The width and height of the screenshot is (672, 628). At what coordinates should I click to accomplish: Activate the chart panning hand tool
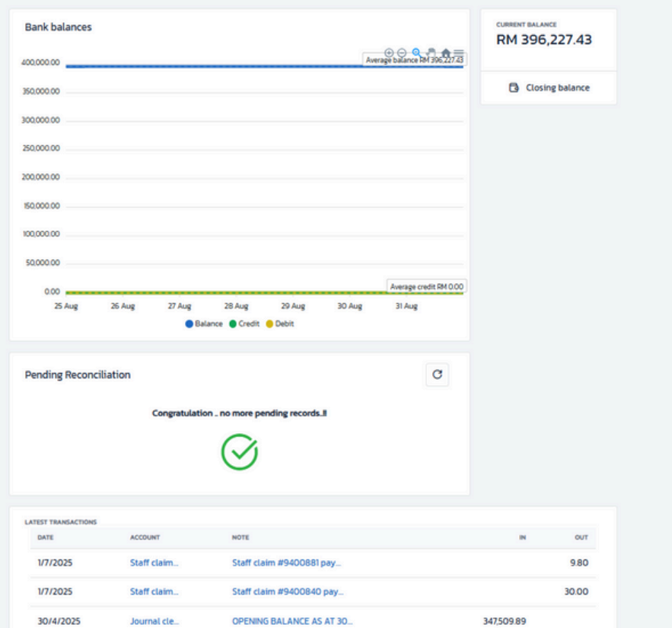click(431, 53)
